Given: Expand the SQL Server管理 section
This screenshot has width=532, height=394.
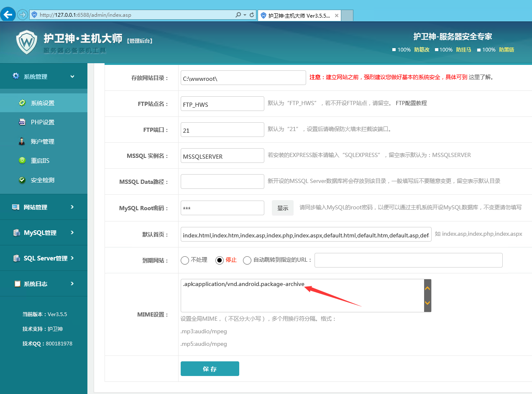Looking at the screenshot, I should (x=43, y=258).
